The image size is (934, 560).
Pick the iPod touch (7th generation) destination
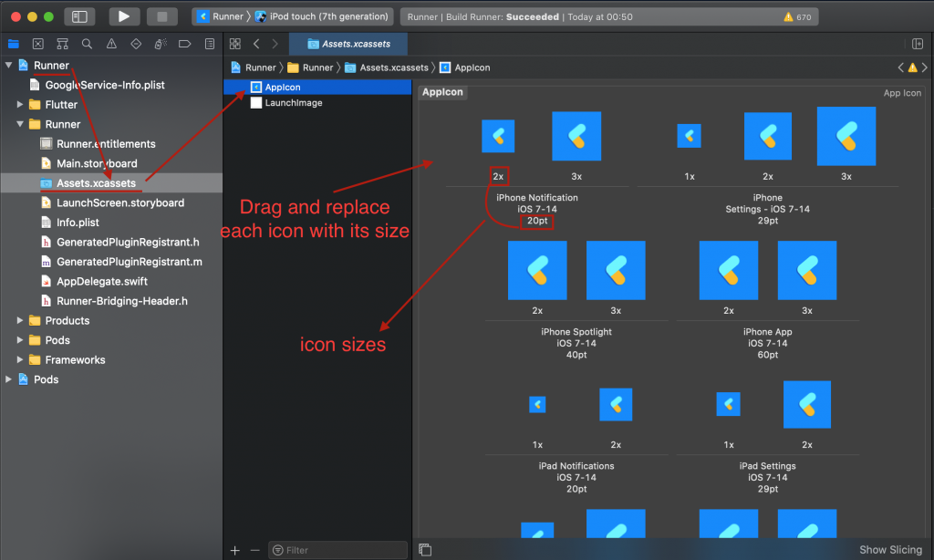point(322,16)
